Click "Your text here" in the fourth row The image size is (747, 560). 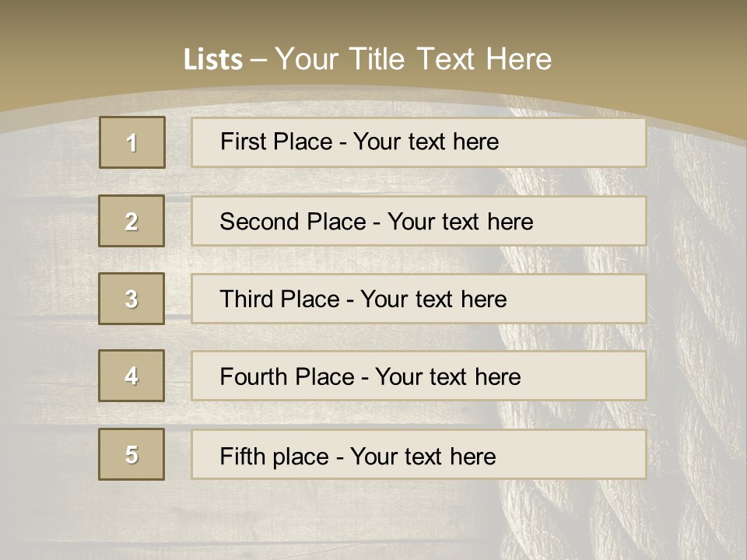coord(448,377)
